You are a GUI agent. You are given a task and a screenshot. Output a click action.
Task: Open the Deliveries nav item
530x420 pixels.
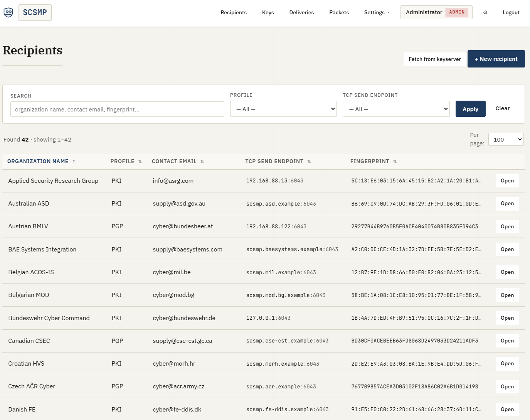(301, 12)
